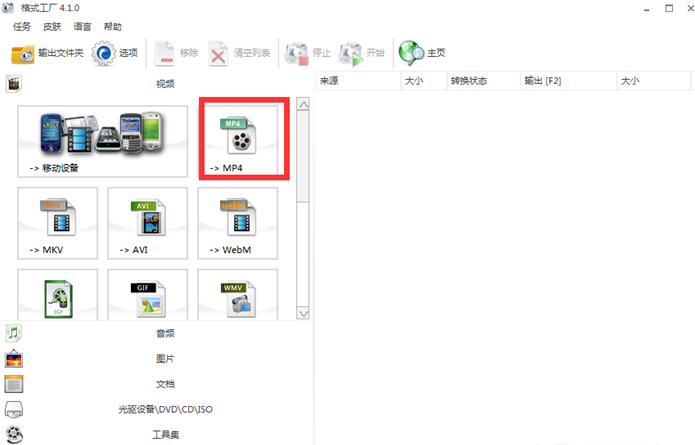Open the 选项 options gear
Viewport: 695px width, 445px height.
tap(115, 54)
